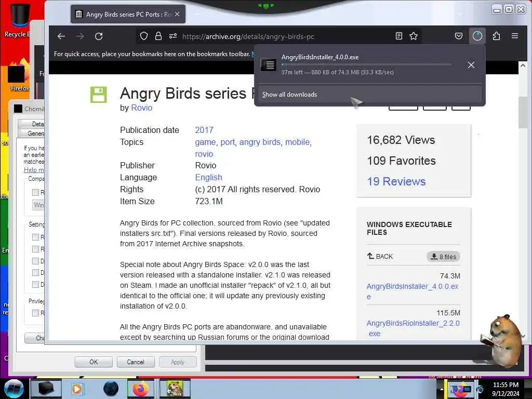532x399 pixels.
Task: Open the Firefox hamburger menu
Action: point(515,36)
